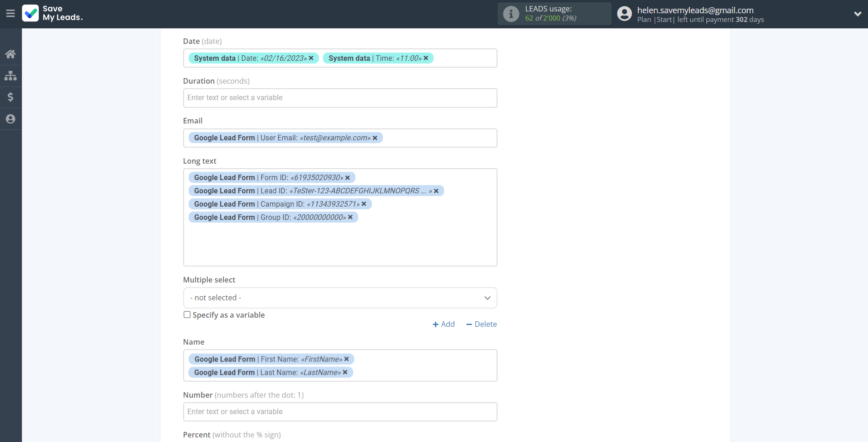
Task: Focus the Number input field
Action: [340, 412]
